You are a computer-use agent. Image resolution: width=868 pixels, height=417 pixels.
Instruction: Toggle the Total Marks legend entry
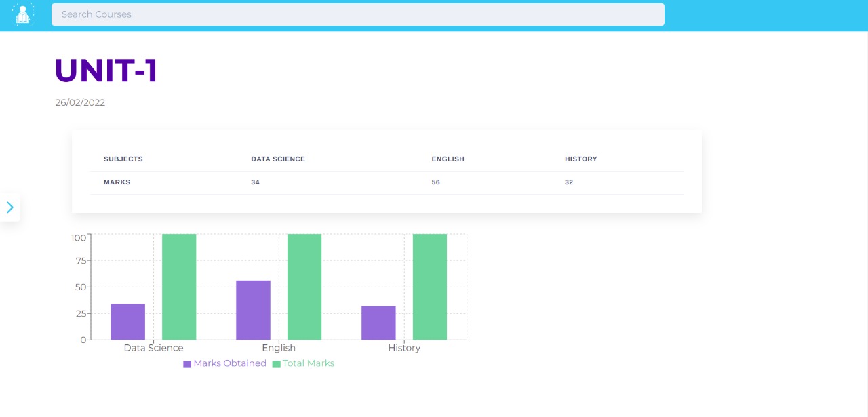304,363
